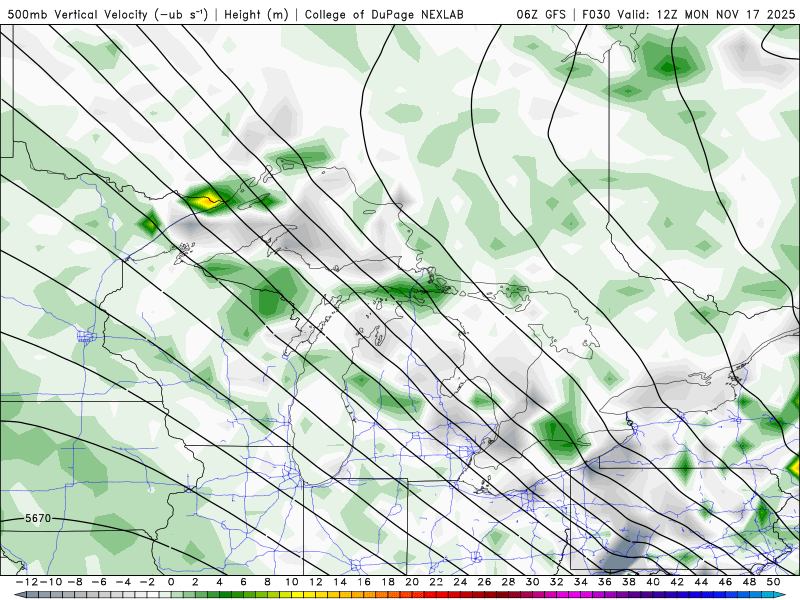The image size is (800, 600).
Task: Click the '36' value on color scale
Action: tap(605, 582)
